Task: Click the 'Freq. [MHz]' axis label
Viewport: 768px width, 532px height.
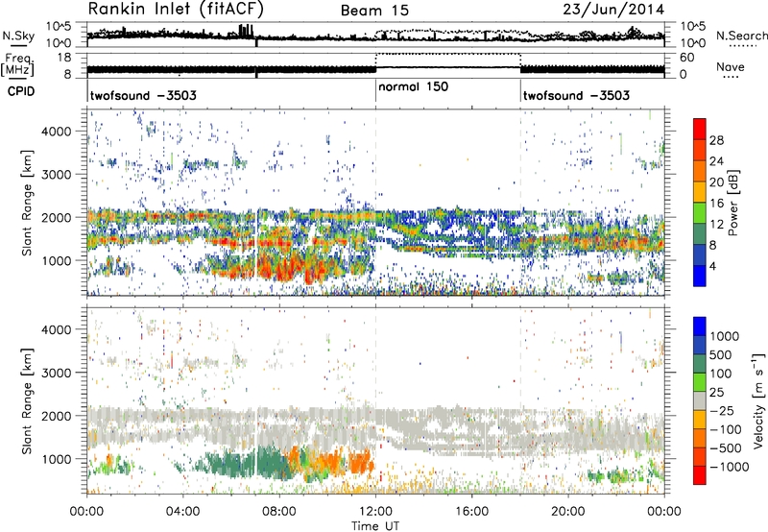Action: pyautogui.click(x=17, y=65)
